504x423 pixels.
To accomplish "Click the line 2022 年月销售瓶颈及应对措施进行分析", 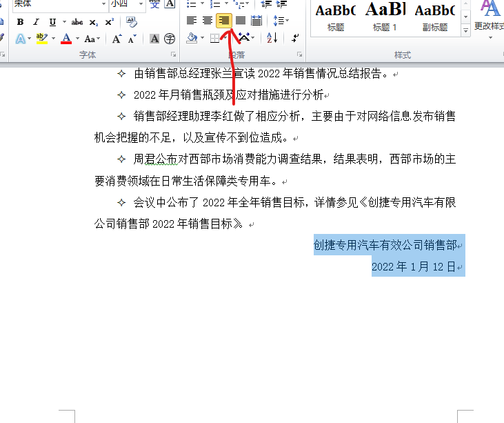I will (x=228, y=95).
